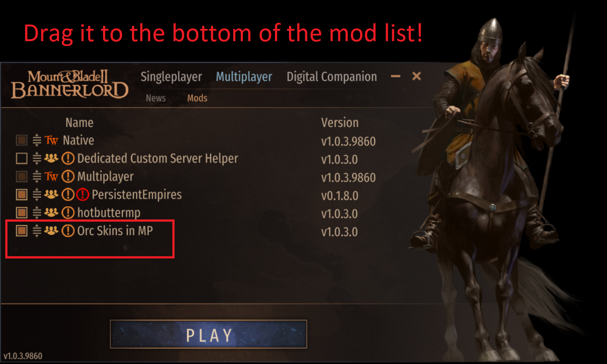The width and height of the screenshot is (607, 364).
Task: Click the Mount & Blade II Bannerlord logo
Action: [x=70, y=84]
